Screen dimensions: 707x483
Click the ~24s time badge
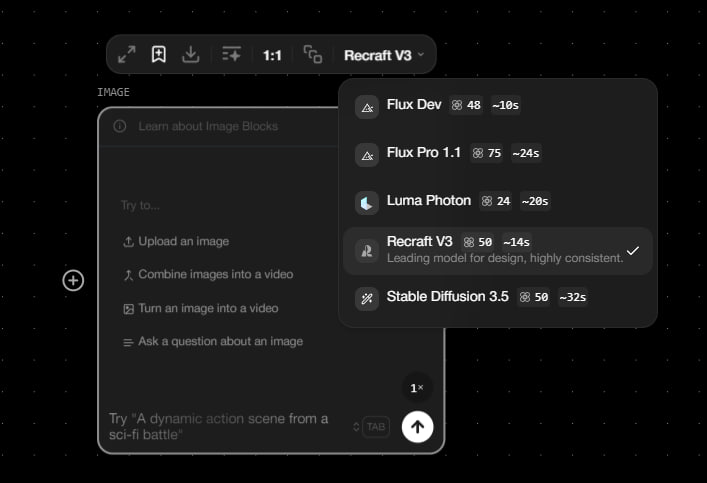(526, 153)
